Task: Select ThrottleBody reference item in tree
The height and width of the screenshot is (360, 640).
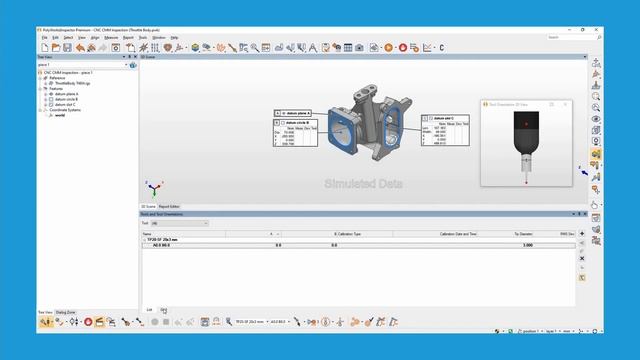Action: (73, 83)
